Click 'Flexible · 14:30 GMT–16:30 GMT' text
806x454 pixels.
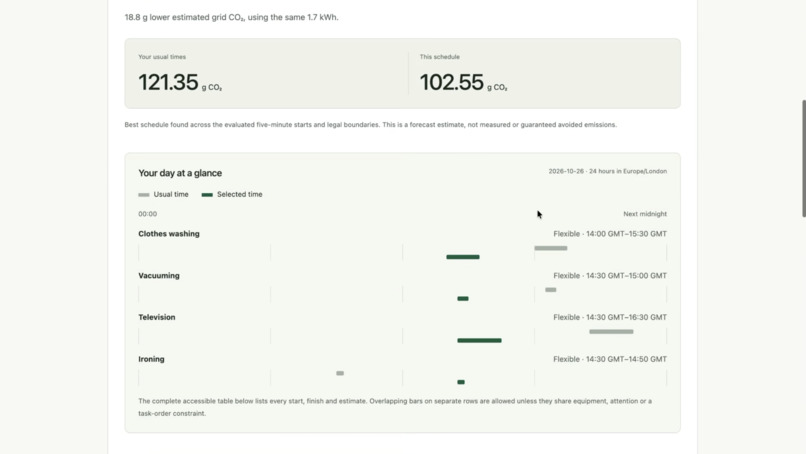[x=610, y=317]
